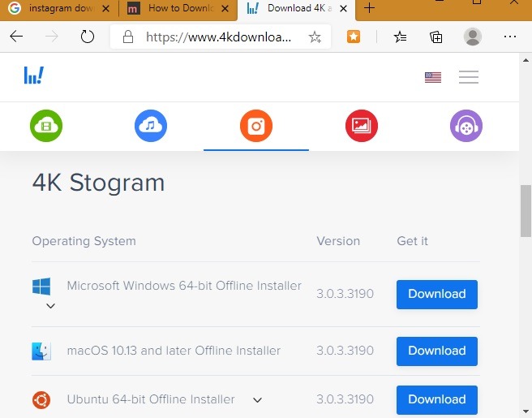
Task: Close the Download 4K tab
Action: 343,8
